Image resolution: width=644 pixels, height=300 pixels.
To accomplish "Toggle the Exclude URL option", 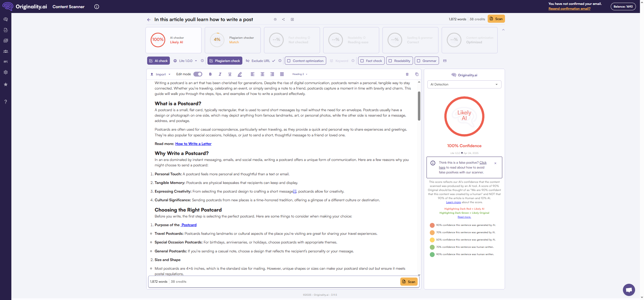I will tap(260, 61).
